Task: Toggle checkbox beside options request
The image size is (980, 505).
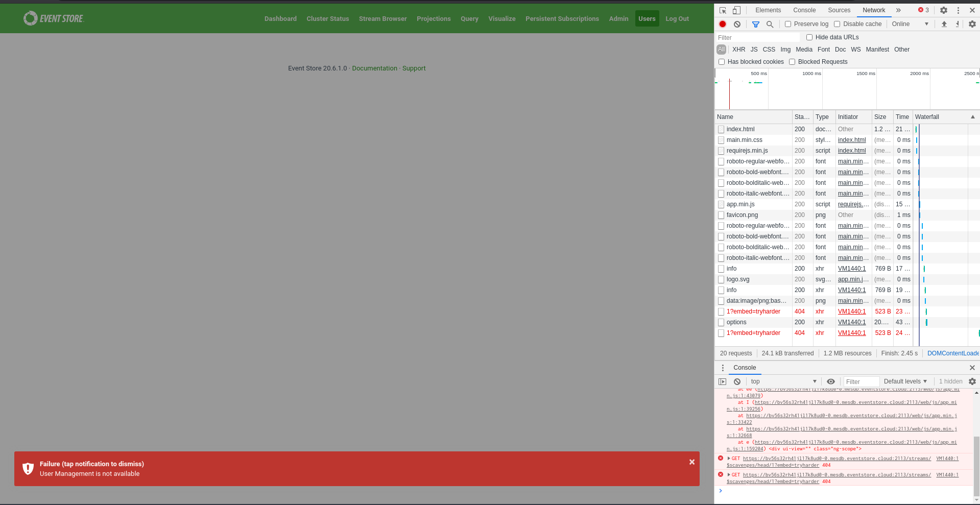Action: 721,322
